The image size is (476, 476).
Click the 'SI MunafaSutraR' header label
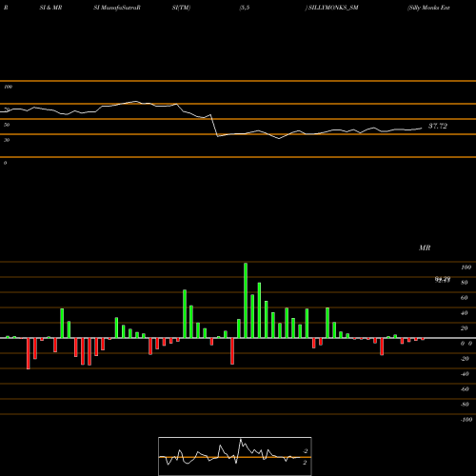coord(117,8)
